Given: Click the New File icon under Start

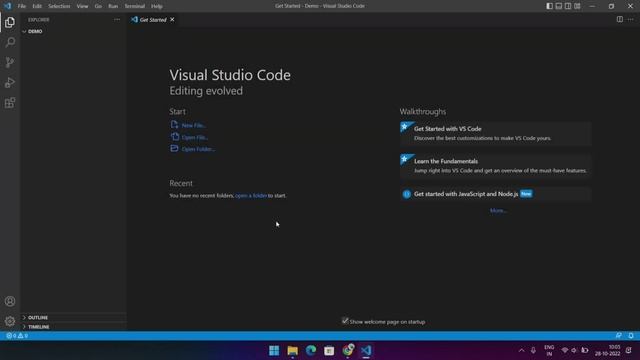Looking at the screenshot, I should pos(174,124).
